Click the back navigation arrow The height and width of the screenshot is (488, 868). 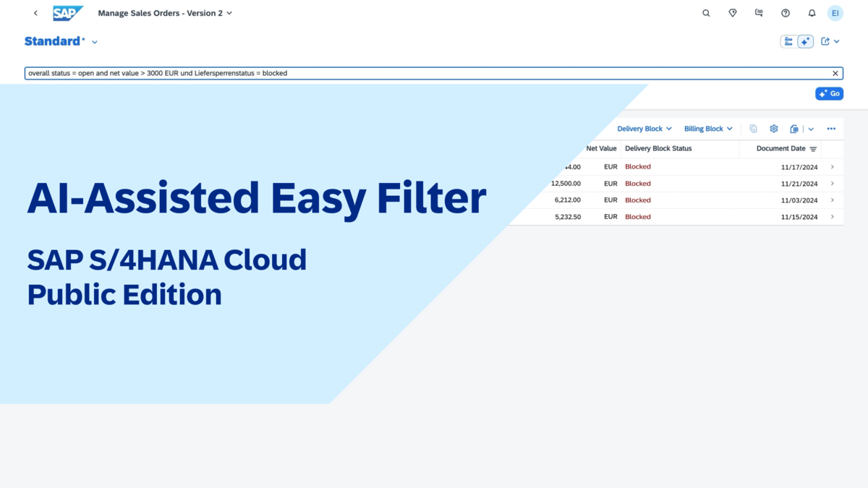tap(35, 13)
